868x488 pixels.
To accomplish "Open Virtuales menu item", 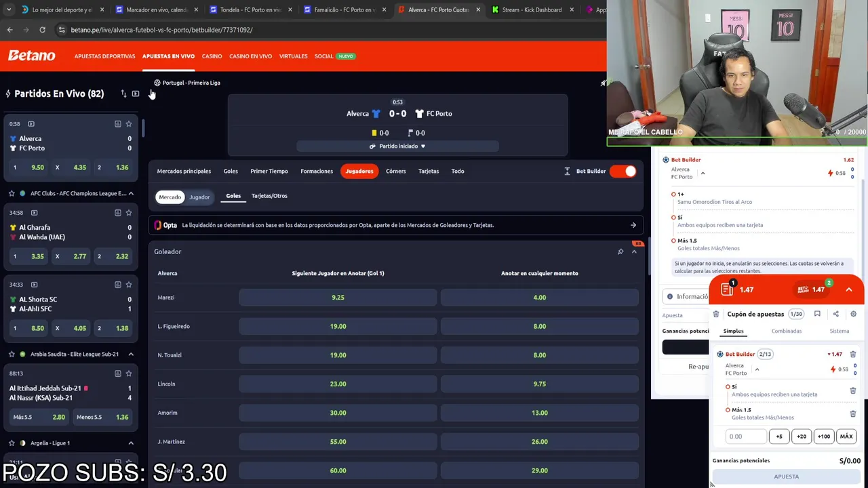I will tap(293, 56).
